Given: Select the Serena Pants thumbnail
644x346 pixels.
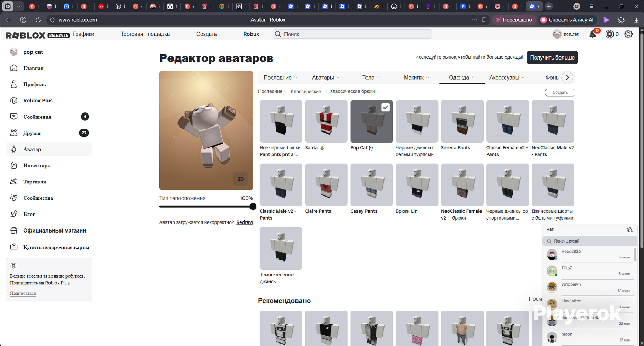Looking at the screenshot, I should 462,121.
